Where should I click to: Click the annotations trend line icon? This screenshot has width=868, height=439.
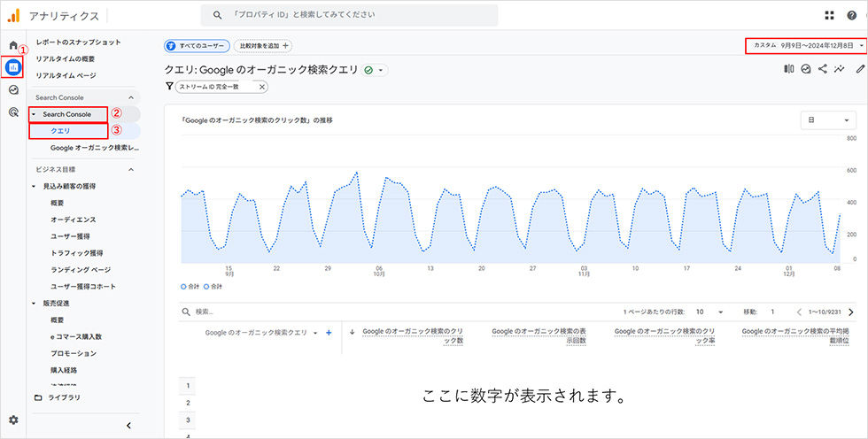coord(840,69)
